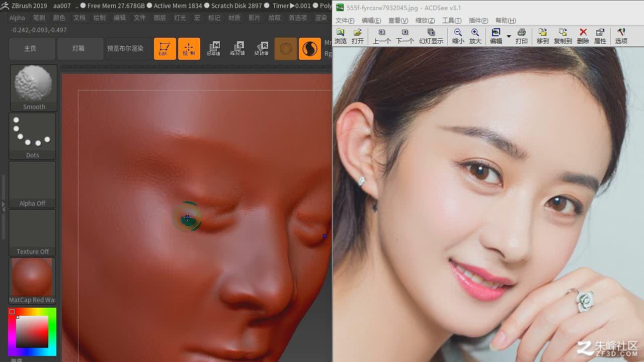644x362 pixels.
Task: Open the 笔刷 brush menu
Action: (39, 18)
